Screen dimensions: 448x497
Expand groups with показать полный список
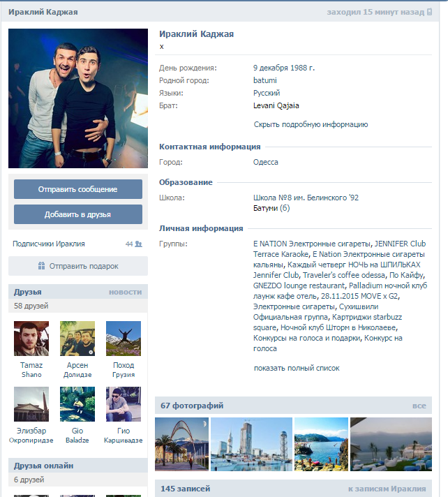pos(297,369)
